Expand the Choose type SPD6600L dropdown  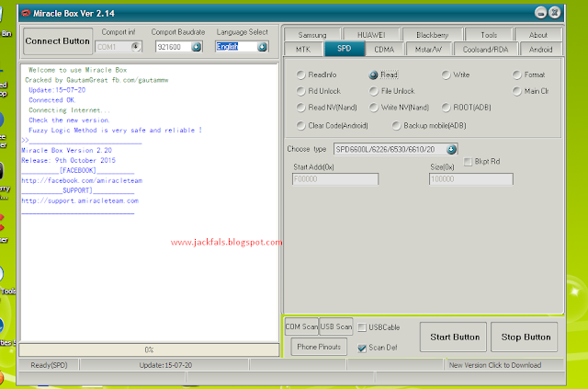pyautogui.click(x=451, y=150)
